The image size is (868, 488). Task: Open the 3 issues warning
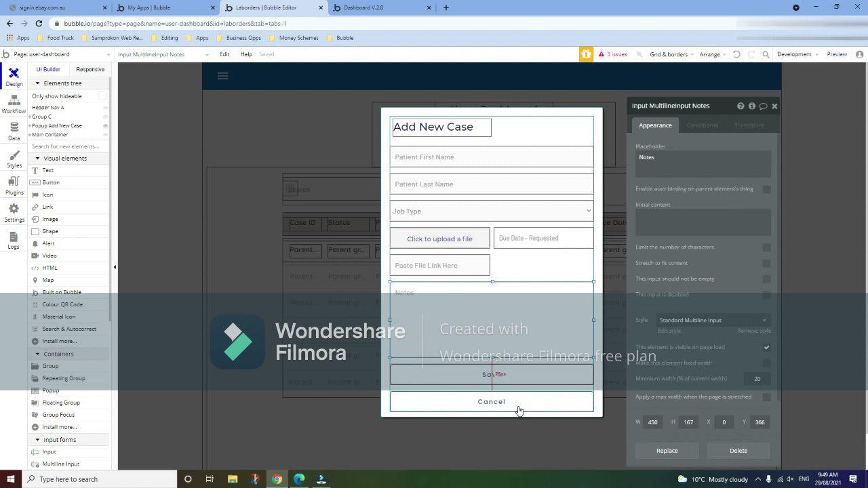tap(613, 54)
